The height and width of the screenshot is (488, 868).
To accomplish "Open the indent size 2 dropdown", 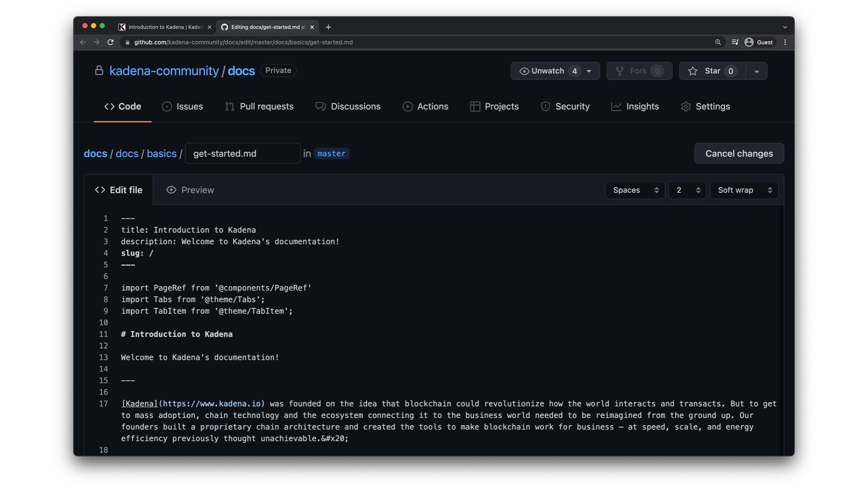I will click(687, 190).
